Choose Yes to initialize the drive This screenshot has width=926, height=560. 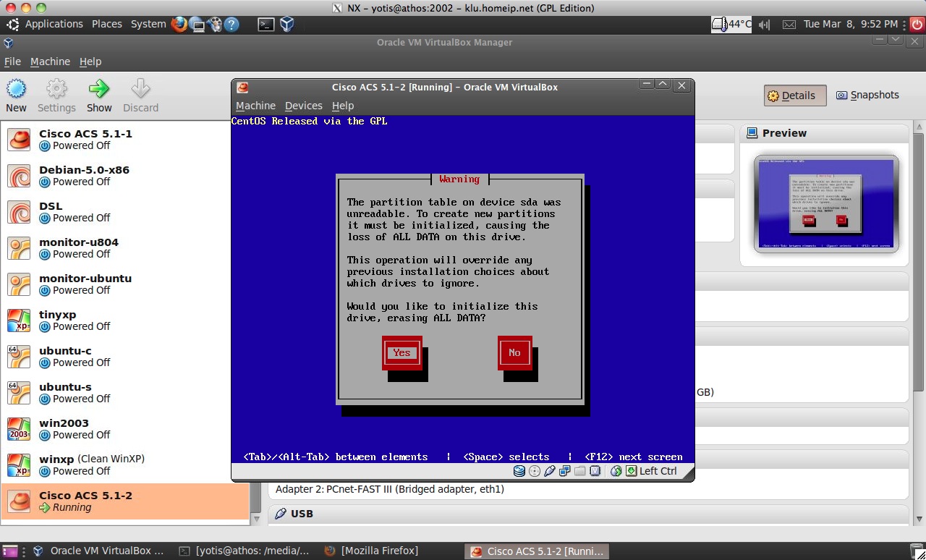[x=402, y=352]
